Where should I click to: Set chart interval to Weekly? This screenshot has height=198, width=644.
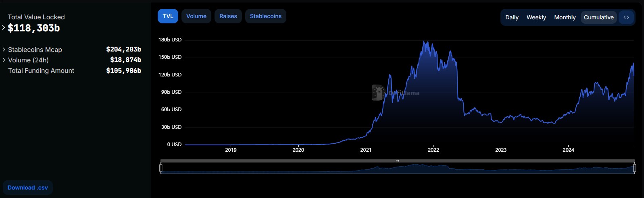(536, 17)
